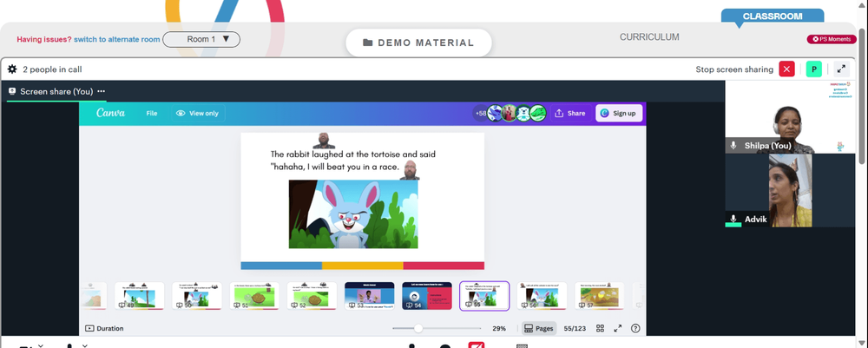Switch to the Curriculum tab

pos(649,37)
